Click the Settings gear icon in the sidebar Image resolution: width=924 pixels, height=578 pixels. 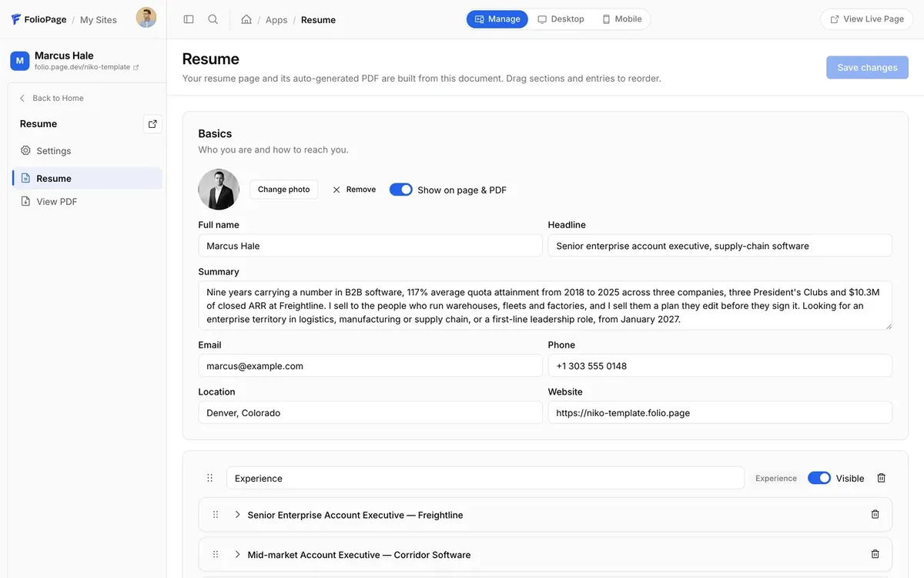pos(25,150)
